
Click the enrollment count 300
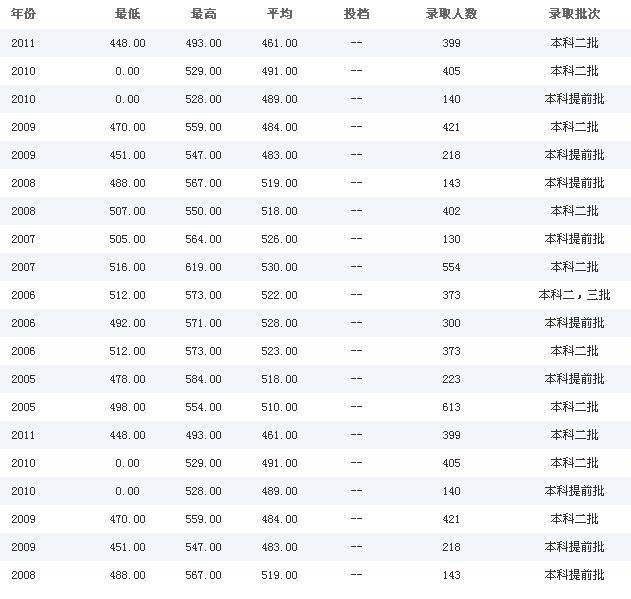click(x=451, y=323)
